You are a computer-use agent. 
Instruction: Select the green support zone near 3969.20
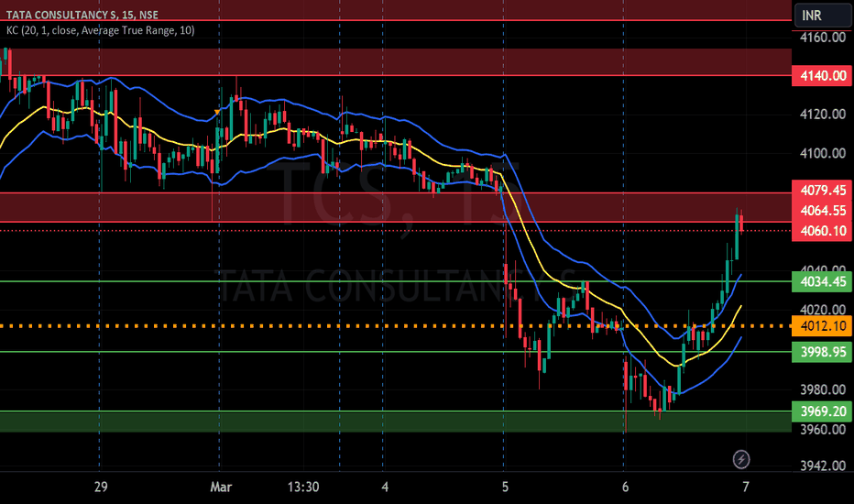tap(395, 422)
